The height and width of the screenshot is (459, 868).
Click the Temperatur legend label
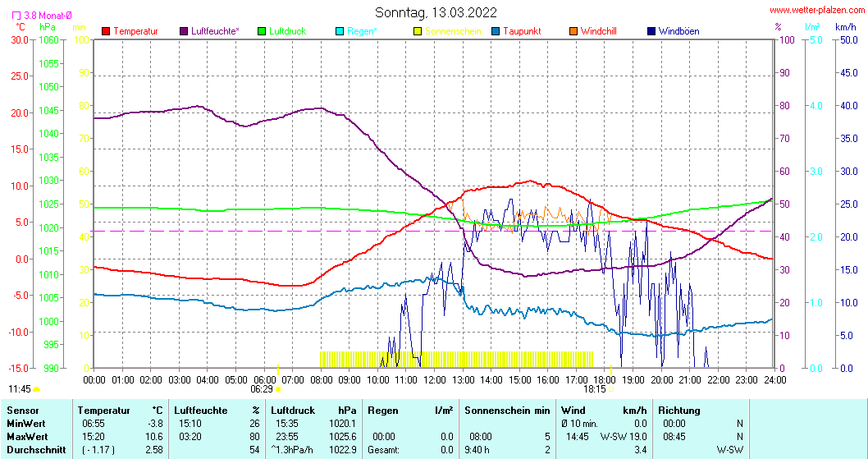(x=135, y=31)
